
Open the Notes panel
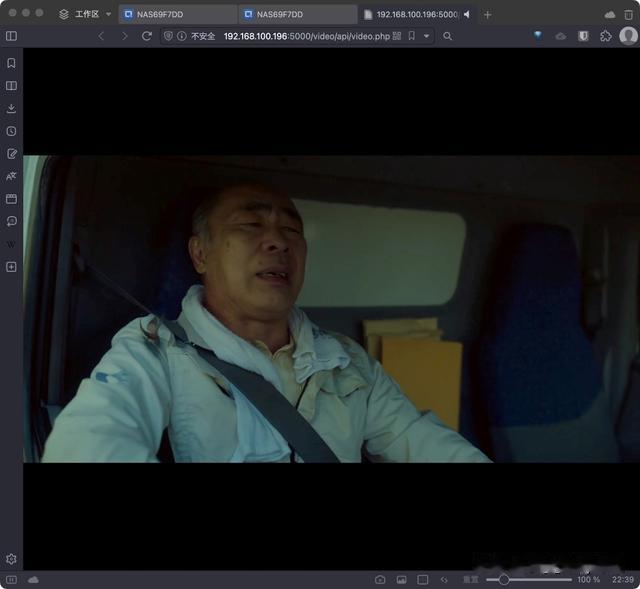11,154
